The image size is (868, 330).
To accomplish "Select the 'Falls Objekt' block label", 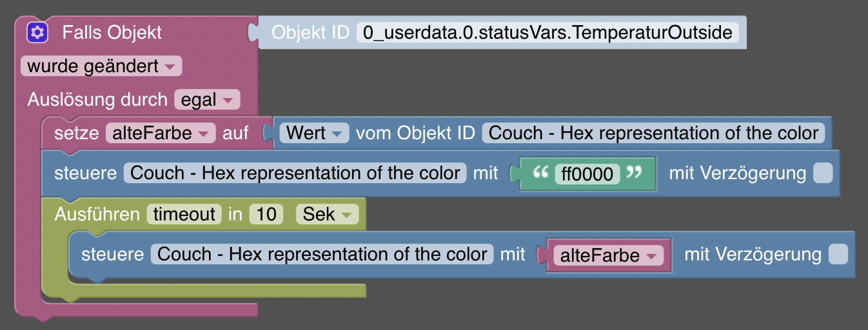I will click(x=112, y=32).
